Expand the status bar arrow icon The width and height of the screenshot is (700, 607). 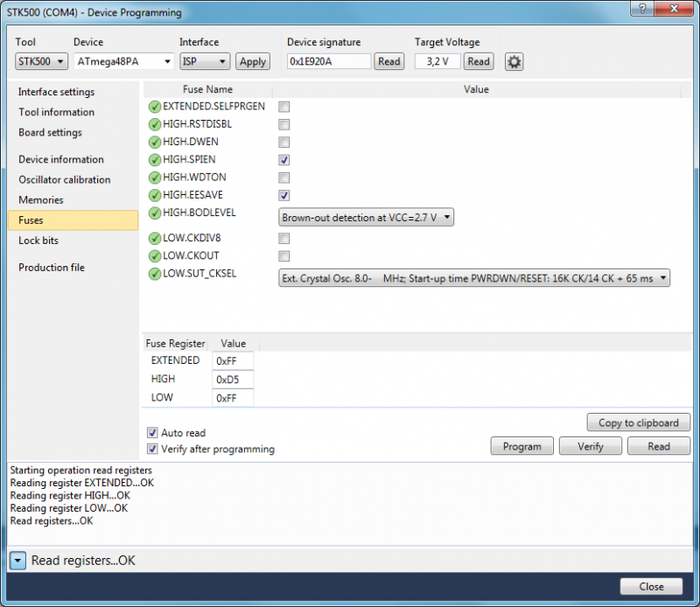[18, 561]
